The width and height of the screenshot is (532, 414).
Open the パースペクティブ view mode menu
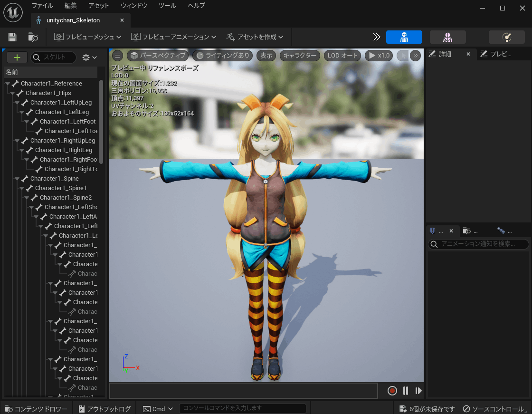click(x=158, y=56)
